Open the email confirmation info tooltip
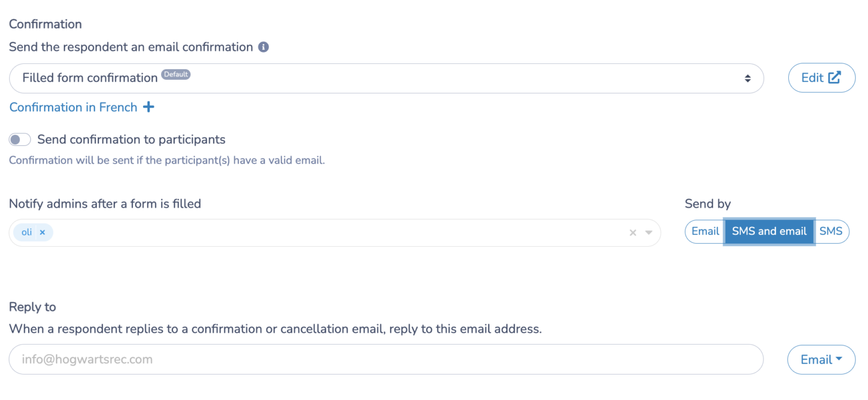The width and height of the screenshot is (868, 400). (x=263, y=47)
